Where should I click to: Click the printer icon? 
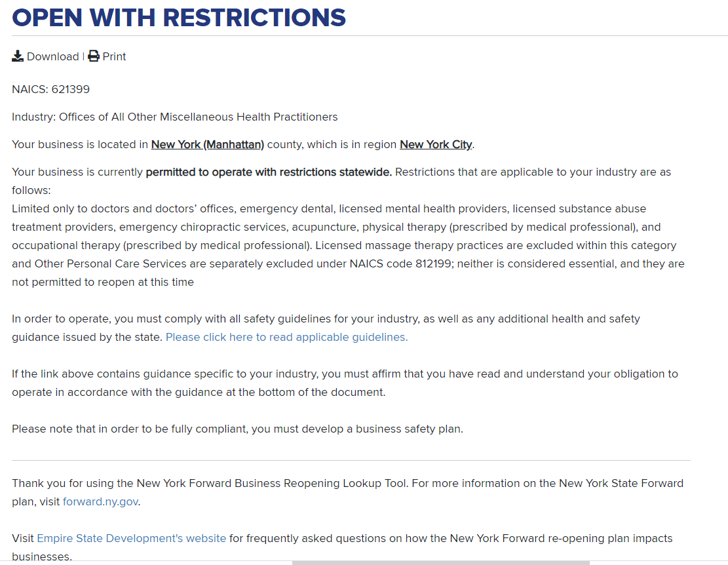(94, 56)
